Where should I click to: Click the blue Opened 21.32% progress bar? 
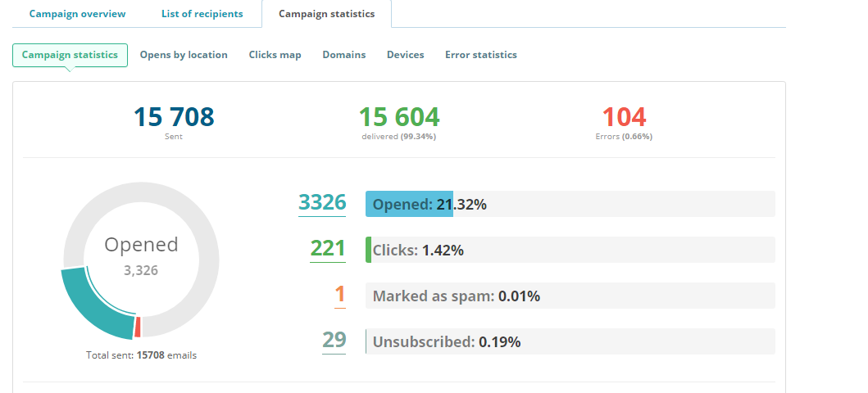[x=570, y=204]
